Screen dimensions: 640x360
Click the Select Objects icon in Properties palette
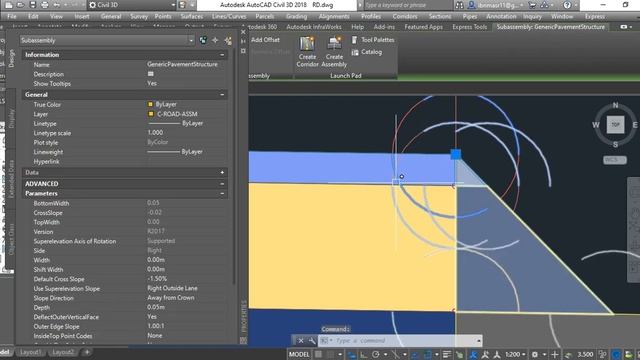(215, 40)
